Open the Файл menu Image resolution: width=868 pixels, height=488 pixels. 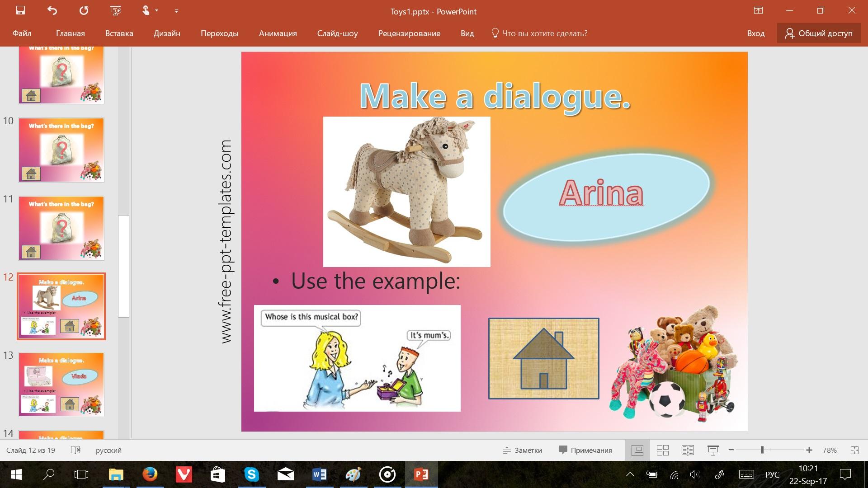(22, 33)
